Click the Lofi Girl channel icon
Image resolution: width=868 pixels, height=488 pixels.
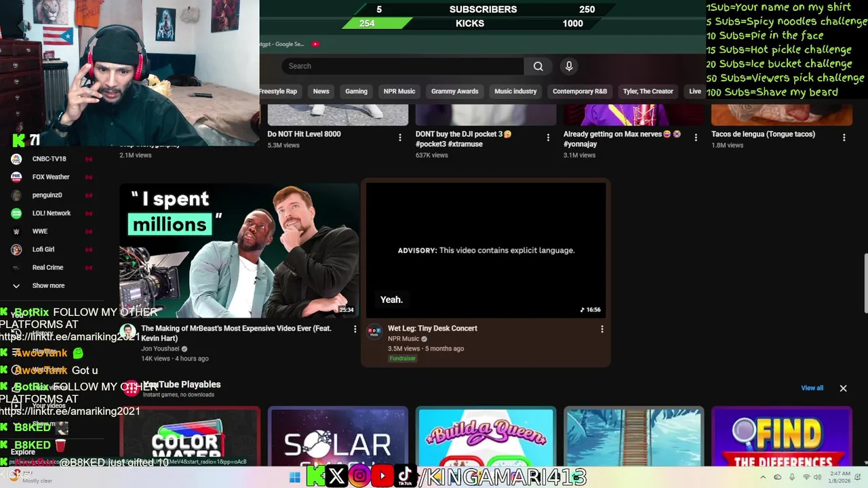click(x=16, y=249)
